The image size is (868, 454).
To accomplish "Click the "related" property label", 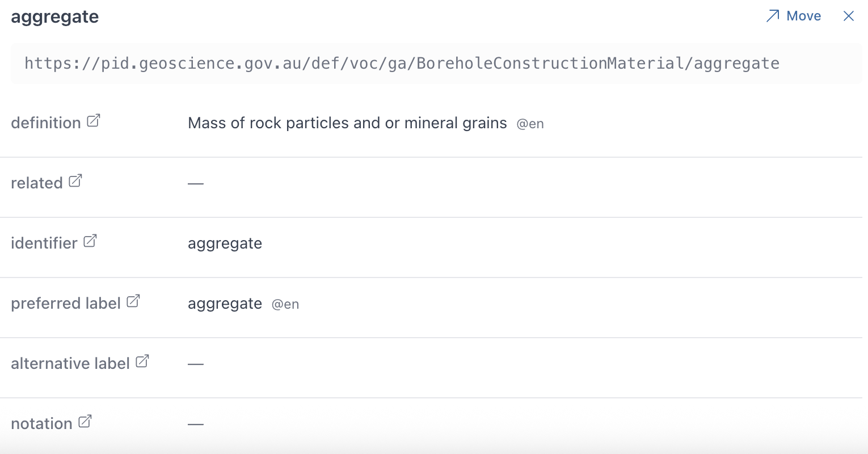I will pos(37,183).
